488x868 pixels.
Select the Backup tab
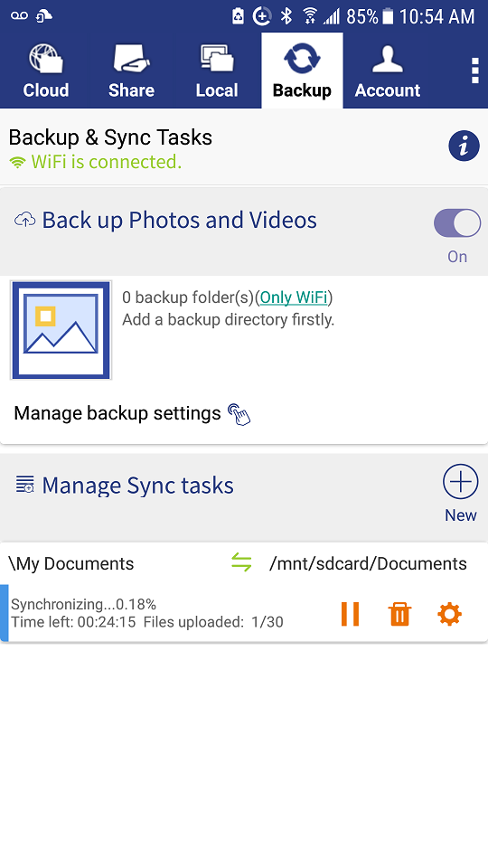tap(302, 71)
